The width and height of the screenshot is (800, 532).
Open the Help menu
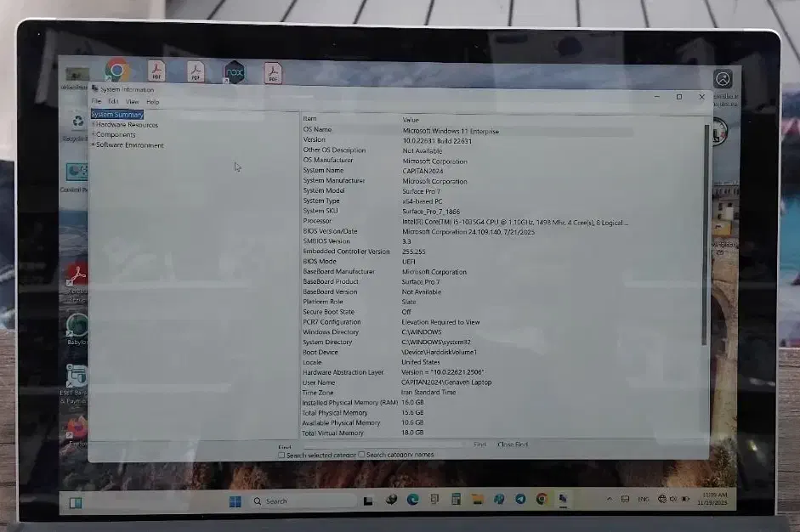pyautogui.click(x=152, y=102)
